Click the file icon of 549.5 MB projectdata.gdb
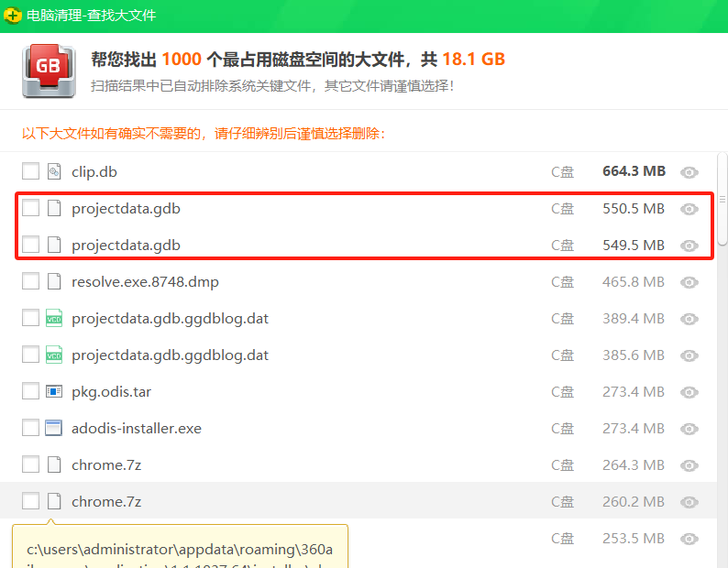 coord(54,245)
